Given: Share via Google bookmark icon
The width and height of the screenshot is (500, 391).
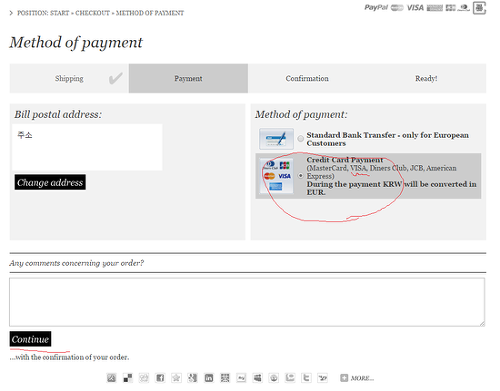Looking at the screenshot, I should (192, 378).
